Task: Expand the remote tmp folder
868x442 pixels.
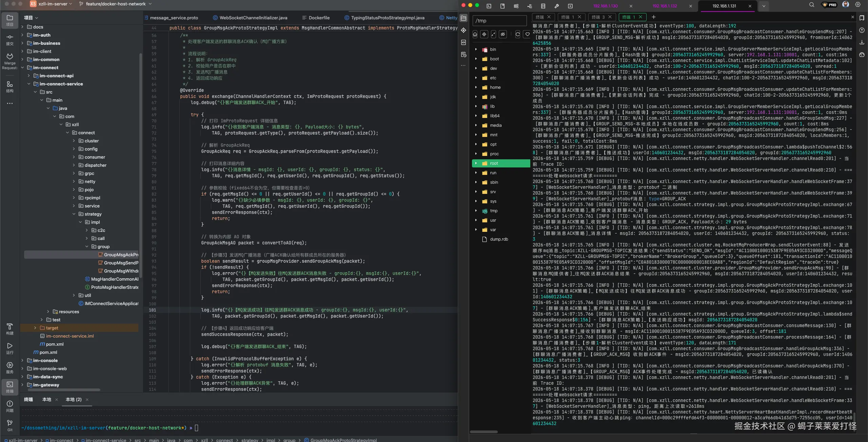Action: pyautogui.click(x=476, y=210)
